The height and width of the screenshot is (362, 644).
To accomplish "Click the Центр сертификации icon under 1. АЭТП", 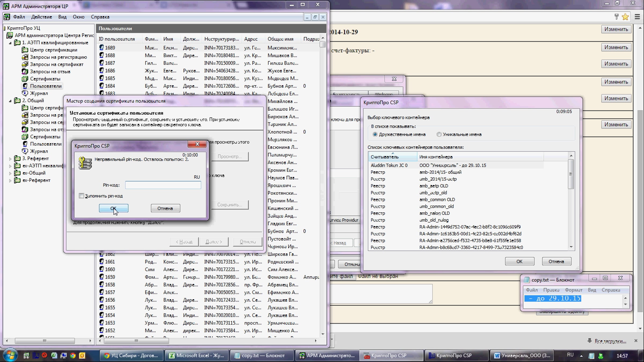I will point(25,50).
